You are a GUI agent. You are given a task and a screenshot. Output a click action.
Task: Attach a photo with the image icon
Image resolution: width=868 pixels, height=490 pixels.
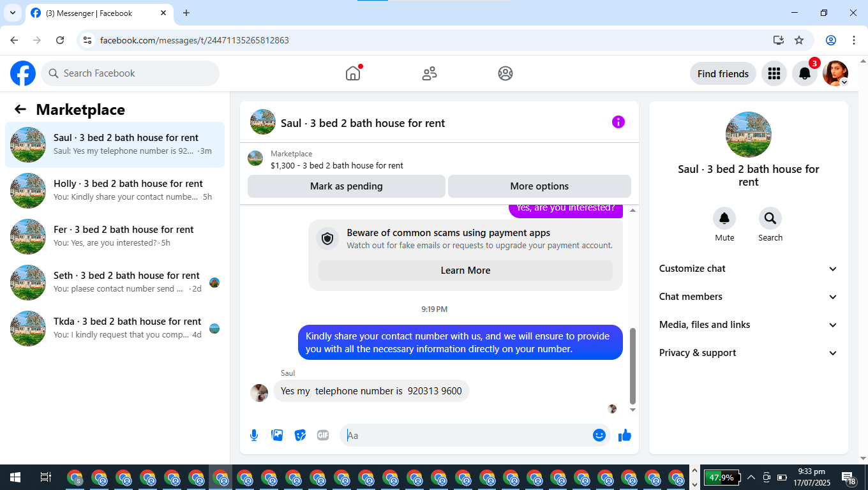tap(277, 435)
